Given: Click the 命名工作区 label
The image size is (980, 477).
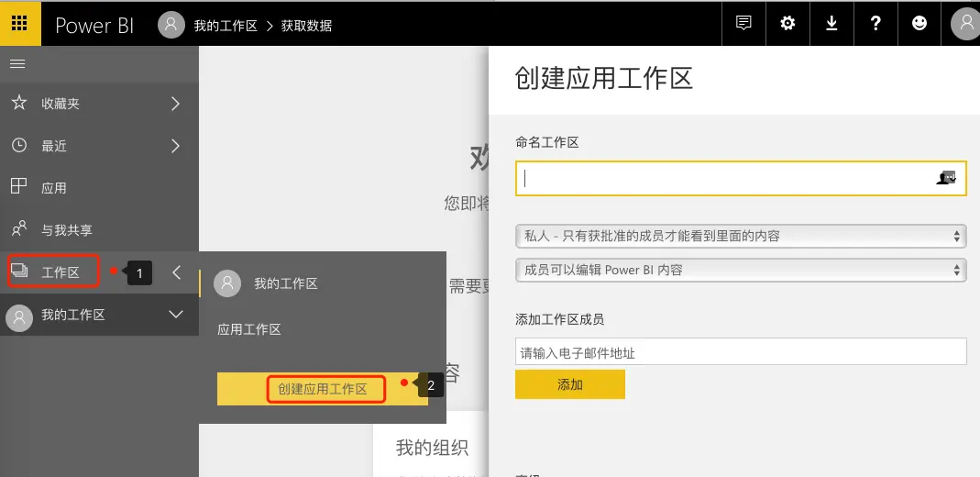Looking at the screenshot, I should [x=547, y=142].
